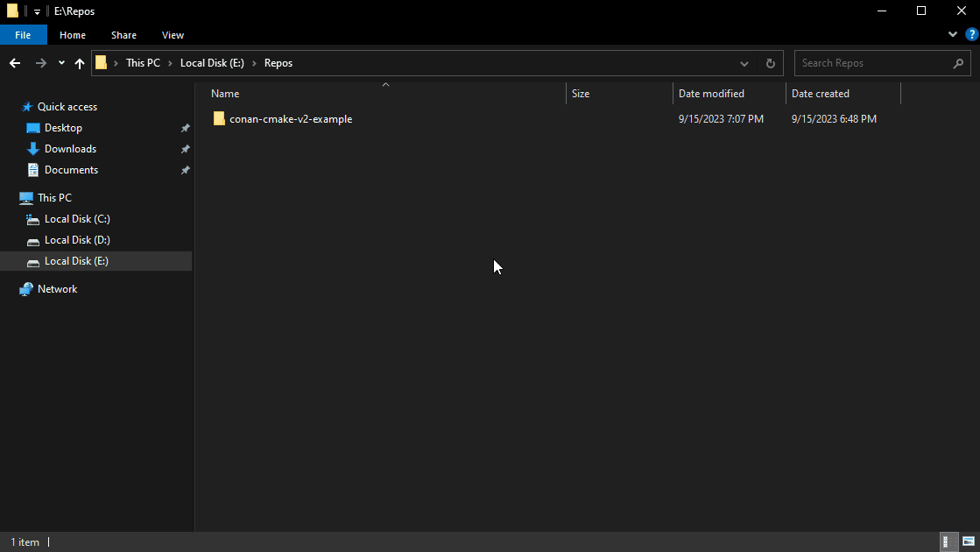Click the 9/15/2023 6:48 PM created date
Screen dimensions: 980x552
834,119
